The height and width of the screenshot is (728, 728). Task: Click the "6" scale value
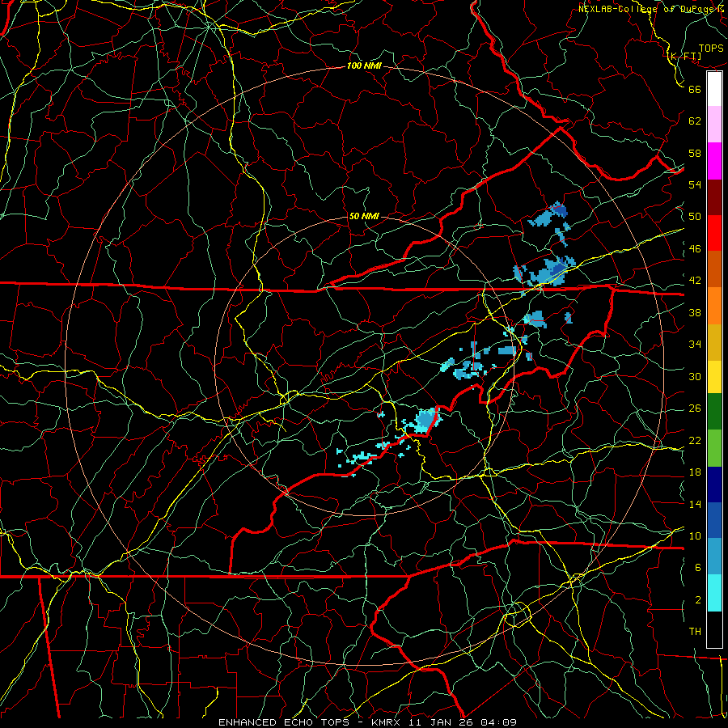tap(698, 568)
